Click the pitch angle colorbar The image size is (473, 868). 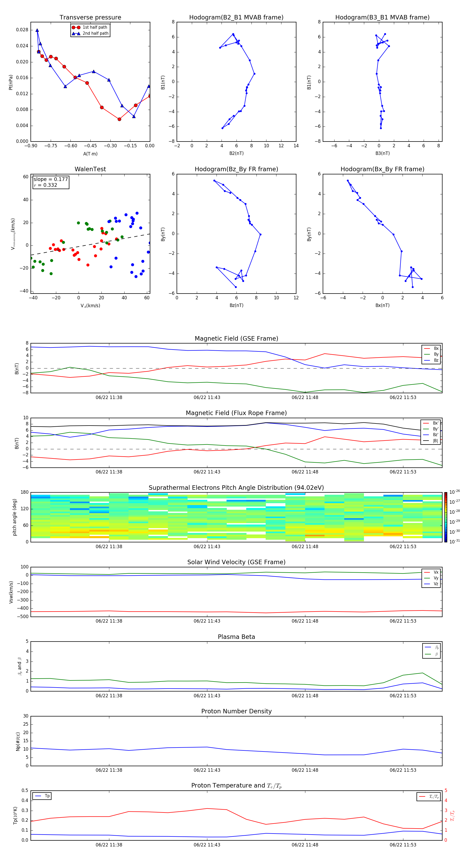click(x=445, y=517)
